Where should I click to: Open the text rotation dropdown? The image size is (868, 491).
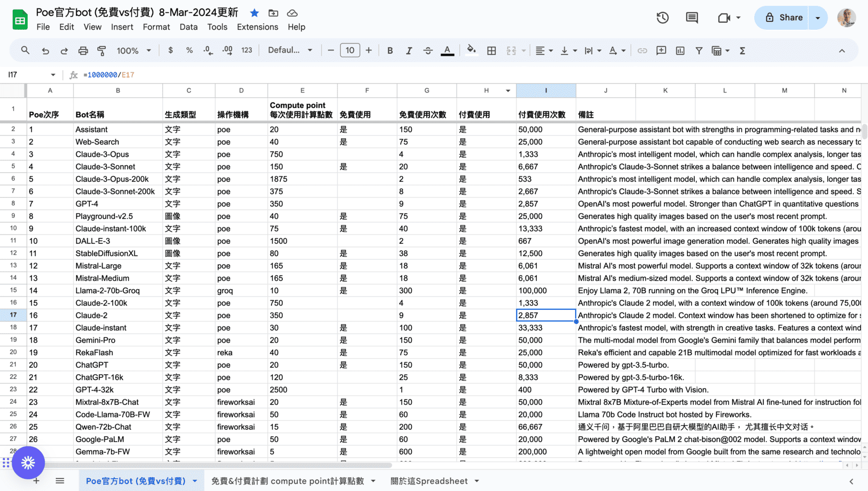point(617,50)
